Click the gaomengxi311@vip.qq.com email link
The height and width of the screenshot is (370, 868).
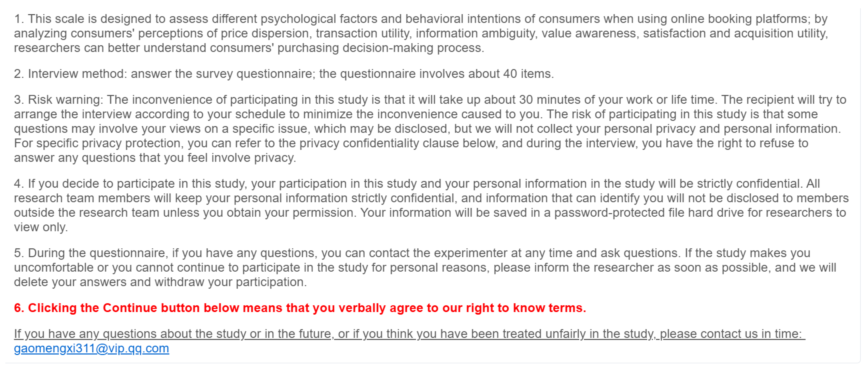coord(91,348)
